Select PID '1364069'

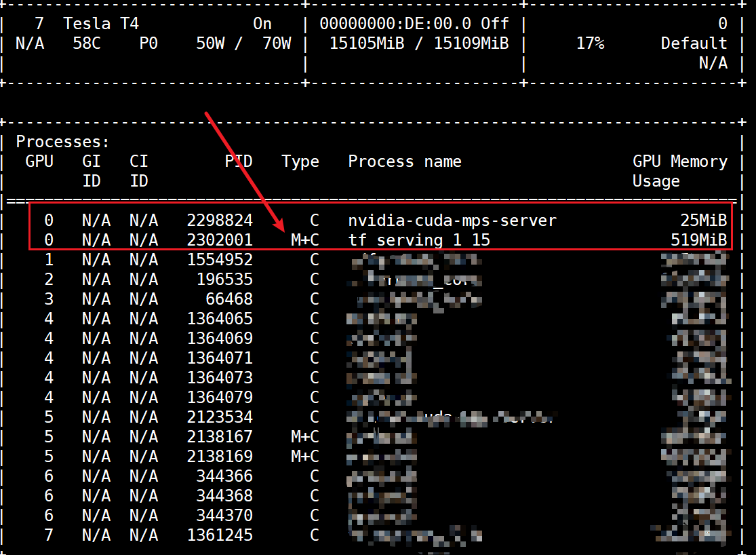click(220, 339)
